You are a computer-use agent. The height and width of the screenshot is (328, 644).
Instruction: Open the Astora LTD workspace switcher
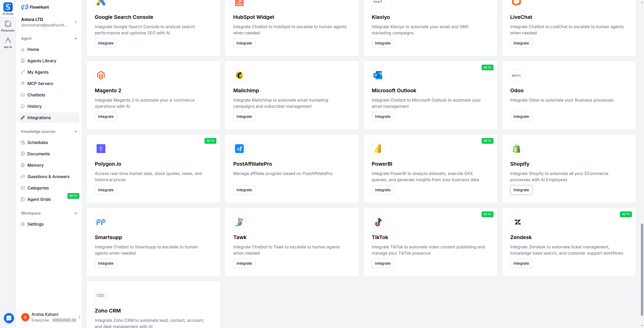[x=75, y=22]
